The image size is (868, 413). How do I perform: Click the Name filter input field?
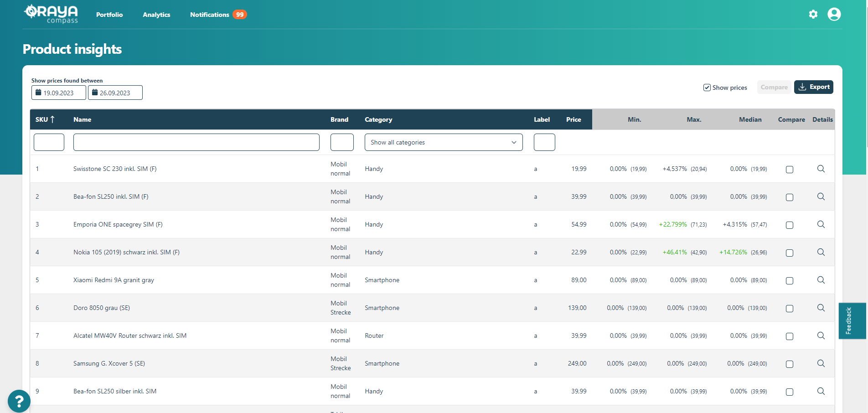click(x=196, y=142)
